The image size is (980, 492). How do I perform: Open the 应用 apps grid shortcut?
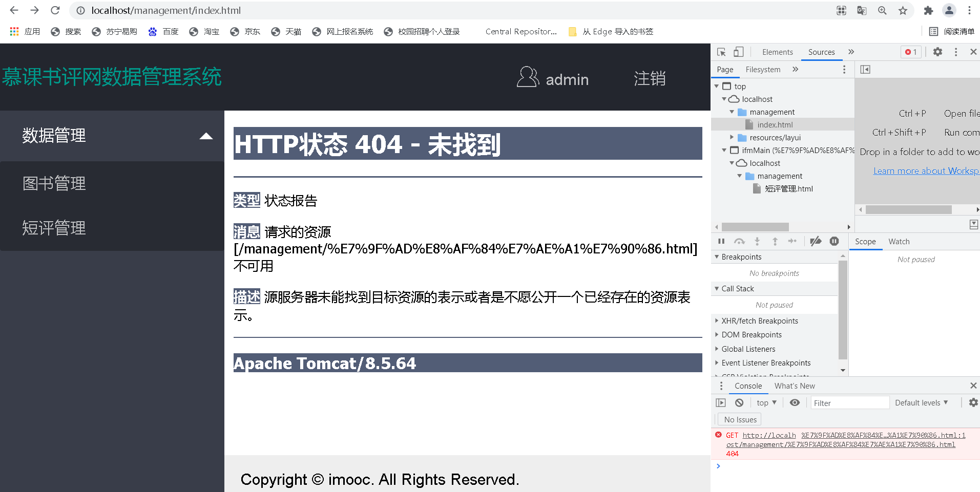click(25, 32)
